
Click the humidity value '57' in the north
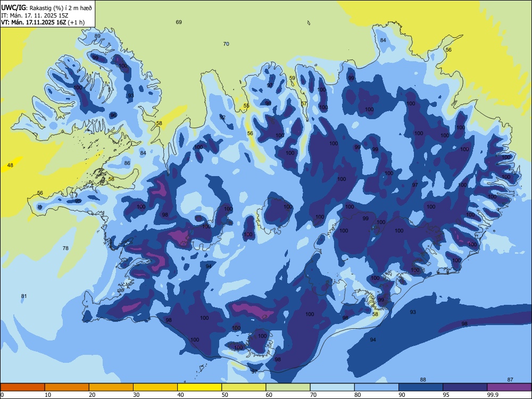(304, 104)
